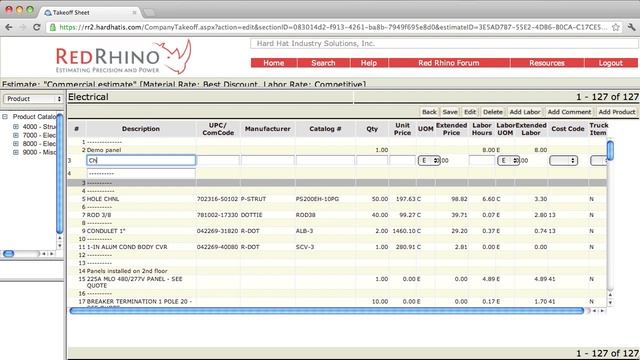Click the Add Comment button
This screenshot has height=360, width=640.
(x=569, y=112)
